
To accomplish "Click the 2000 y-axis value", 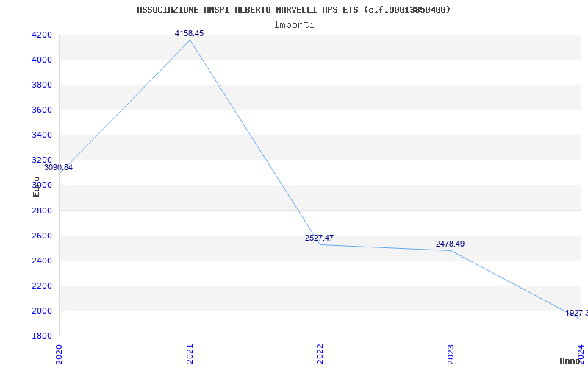I will (x=42, y=311).
